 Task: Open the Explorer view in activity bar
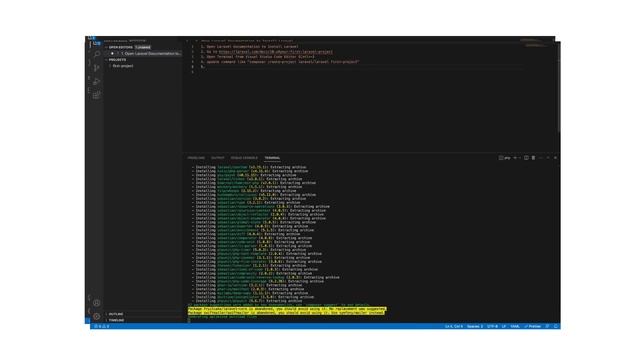[x=96, y=43]
